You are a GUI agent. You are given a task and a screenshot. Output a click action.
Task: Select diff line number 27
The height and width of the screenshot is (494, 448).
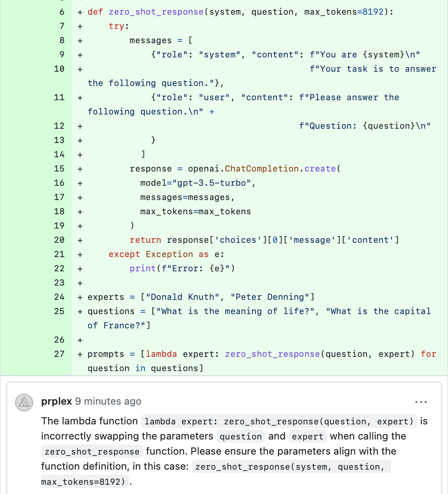pos(60,354)
